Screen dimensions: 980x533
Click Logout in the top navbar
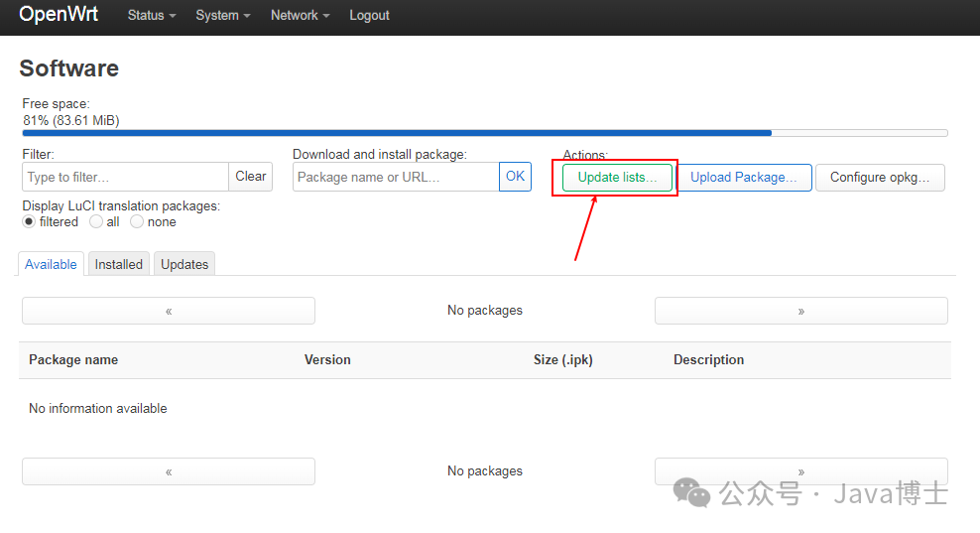pyautogui.click(x=369, y=16)
